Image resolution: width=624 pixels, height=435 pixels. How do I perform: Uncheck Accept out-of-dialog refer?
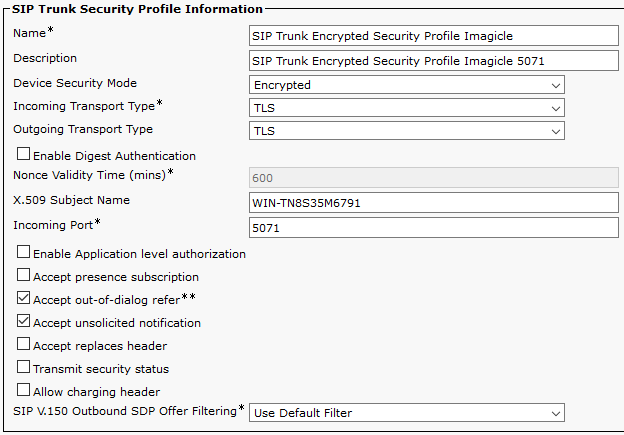[24, 299]
